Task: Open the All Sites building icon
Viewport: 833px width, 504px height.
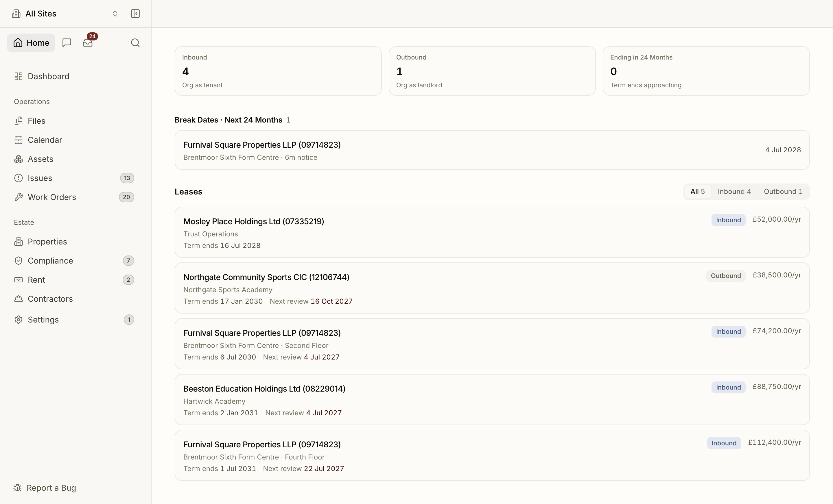Action: (16, 14)
